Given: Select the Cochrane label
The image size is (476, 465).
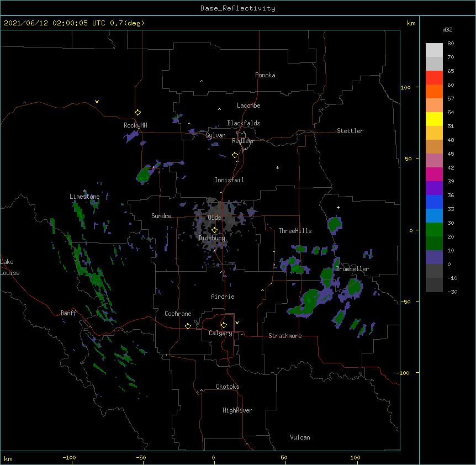Looking at the screenshot, I should click(x=178, y=314).
